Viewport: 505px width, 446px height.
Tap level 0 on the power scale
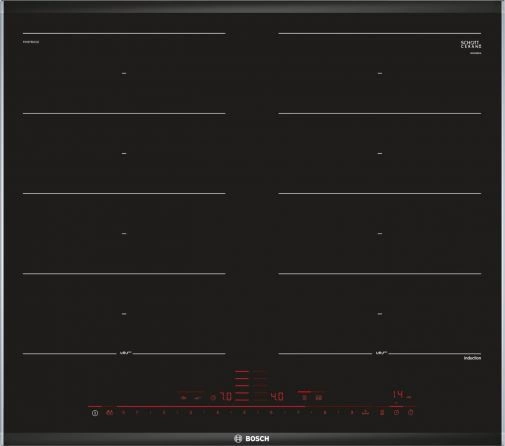click(124, 413)
